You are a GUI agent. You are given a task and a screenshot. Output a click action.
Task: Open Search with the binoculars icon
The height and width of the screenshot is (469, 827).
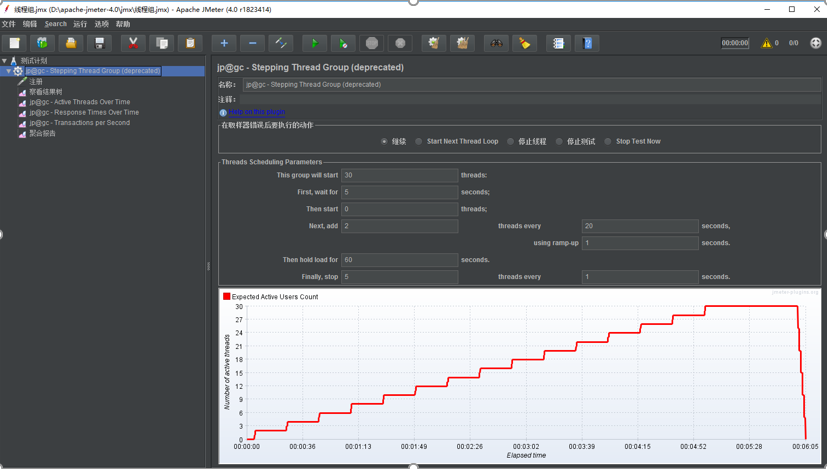[x=496, y=43]
